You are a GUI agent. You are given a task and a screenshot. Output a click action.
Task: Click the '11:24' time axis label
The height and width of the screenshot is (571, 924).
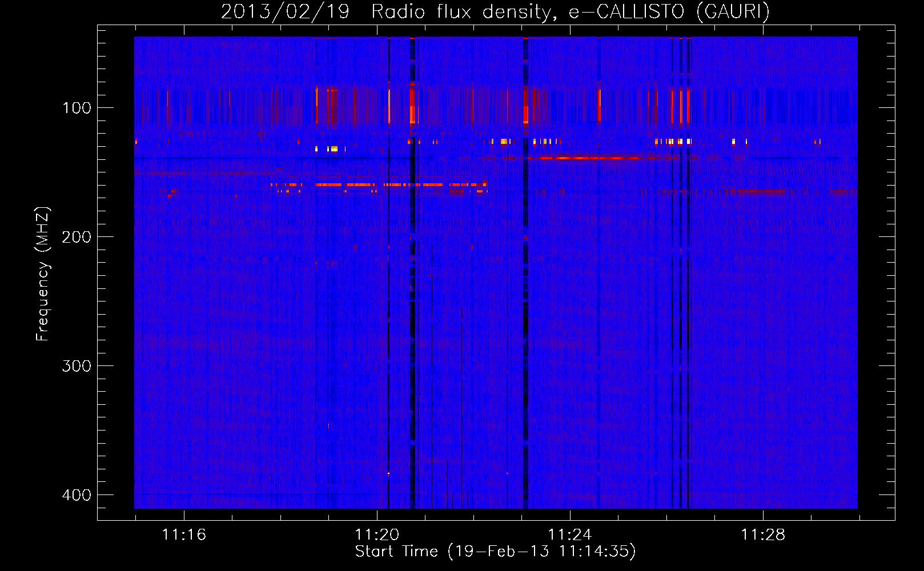tap(570, 535)
